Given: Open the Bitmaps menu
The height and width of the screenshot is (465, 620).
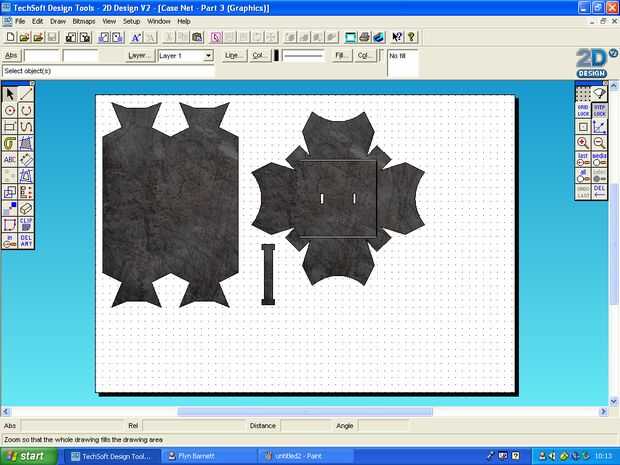Looking at the screenshot, I should tap(83, 21).
